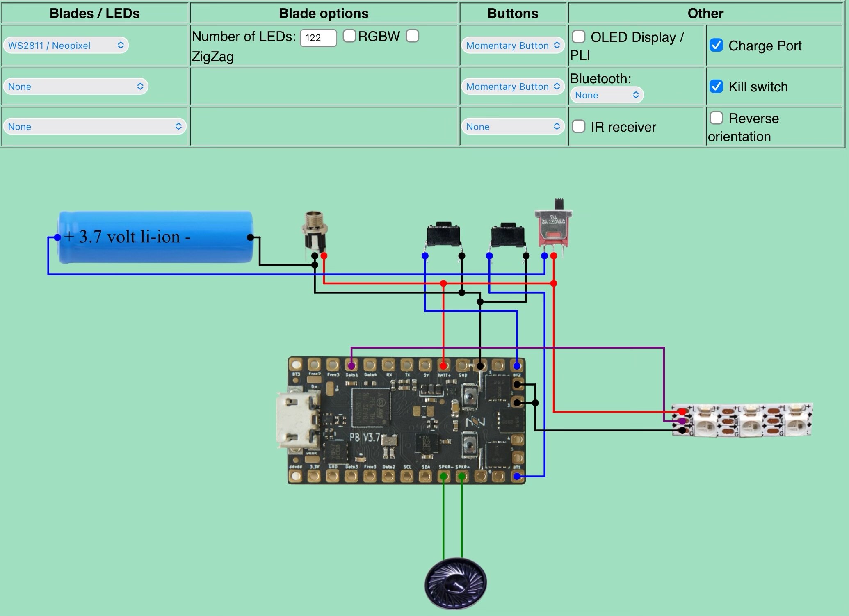The image size is (849, 616).
Task: Enable the OLED Display / PLI checkbox
Action: (x=578, y=37)
